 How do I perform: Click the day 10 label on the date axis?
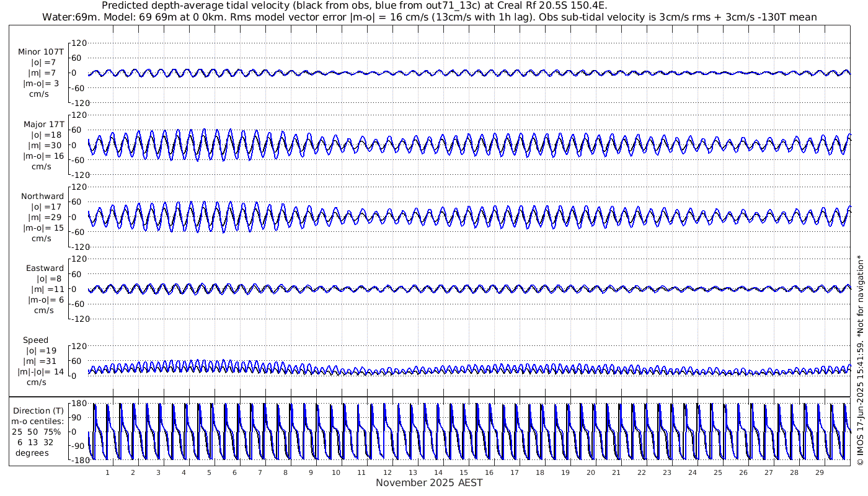[336, 472]
